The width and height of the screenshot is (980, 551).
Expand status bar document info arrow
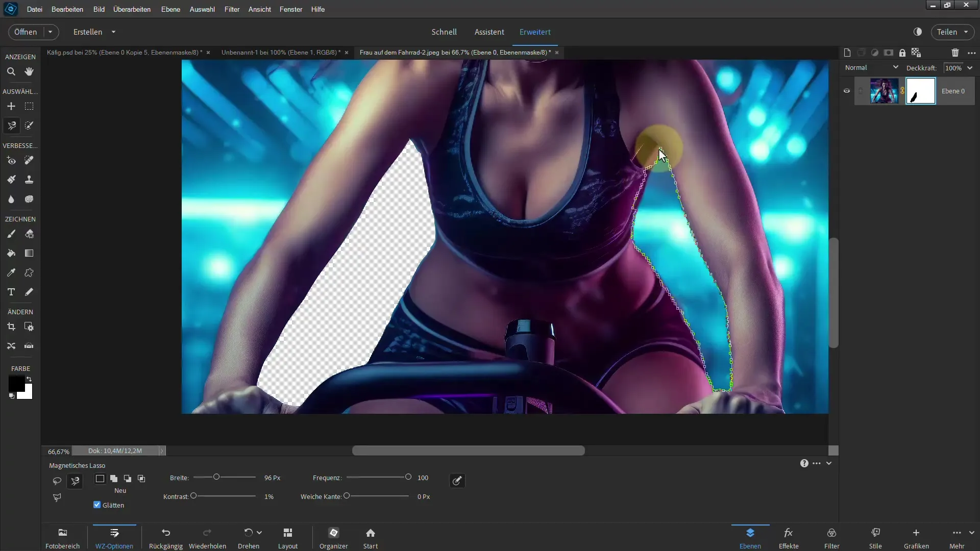(162, 451)
